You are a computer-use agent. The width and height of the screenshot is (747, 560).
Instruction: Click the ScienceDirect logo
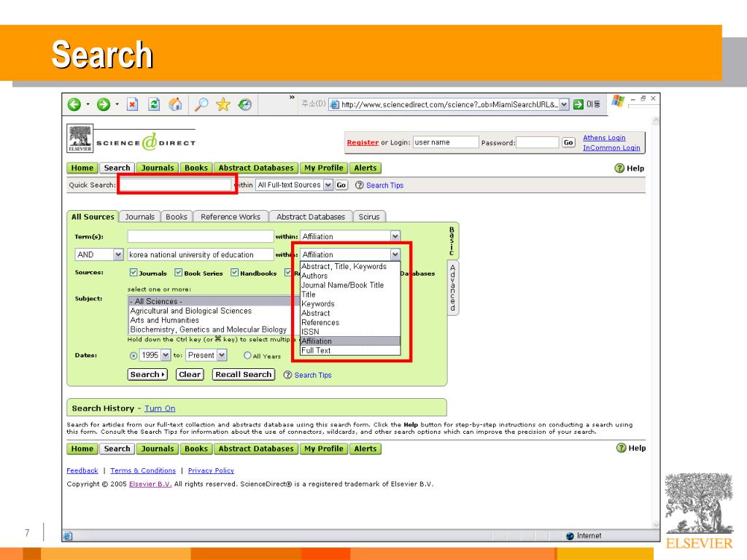[x=146, y=142]
